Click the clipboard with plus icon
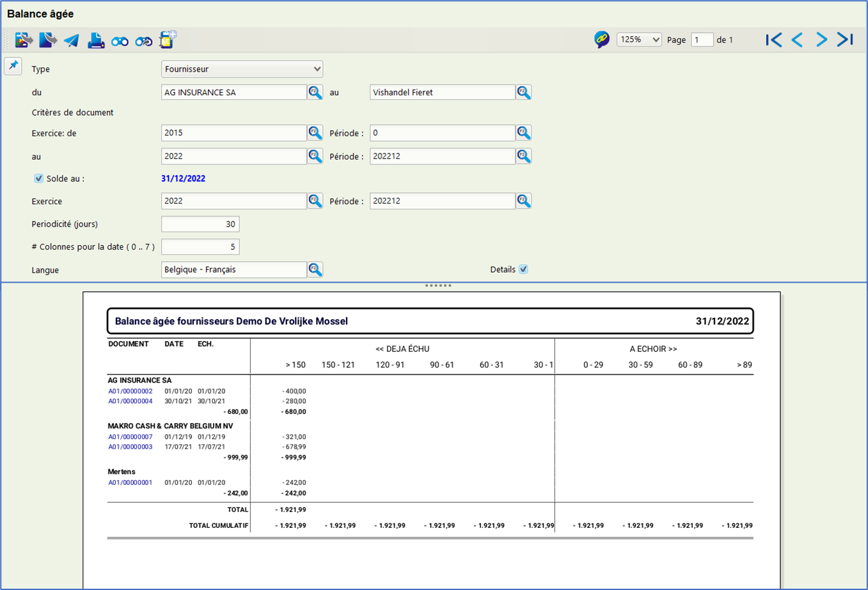 point(168,40)
